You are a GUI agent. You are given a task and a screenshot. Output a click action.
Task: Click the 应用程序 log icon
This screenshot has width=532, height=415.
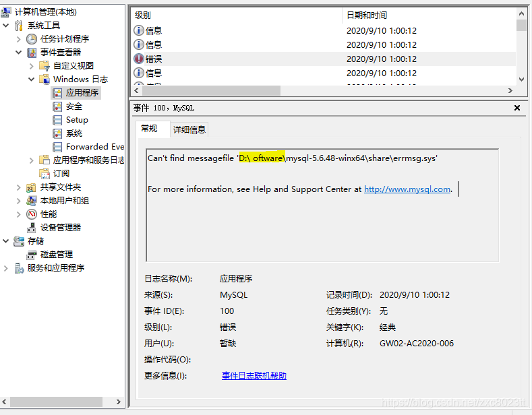click(x=57, y=93)
